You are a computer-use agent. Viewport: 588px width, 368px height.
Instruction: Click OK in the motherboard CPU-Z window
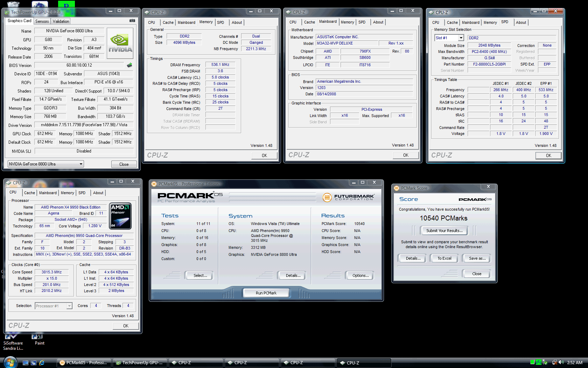pos(406,155)
